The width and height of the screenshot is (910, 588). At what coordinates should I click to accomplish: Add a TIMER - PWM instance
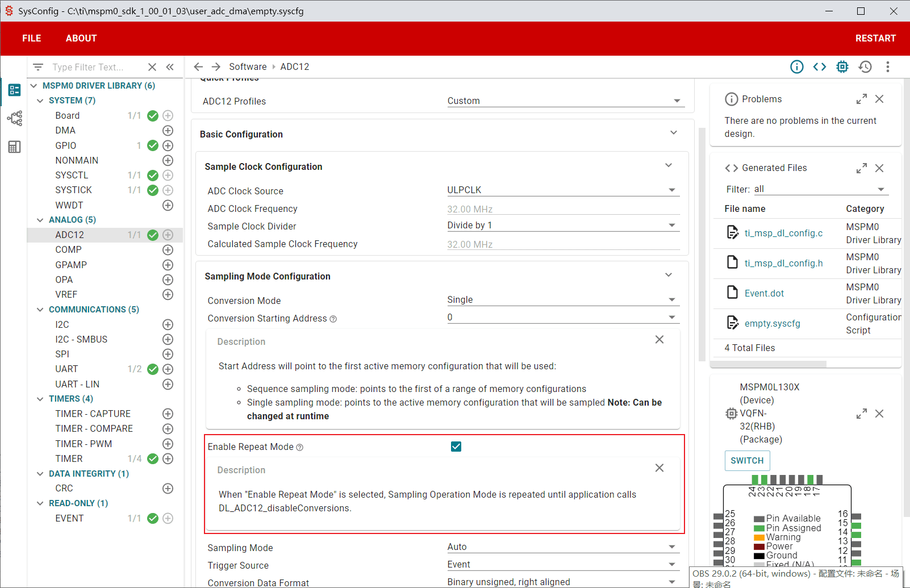(168, 444)
